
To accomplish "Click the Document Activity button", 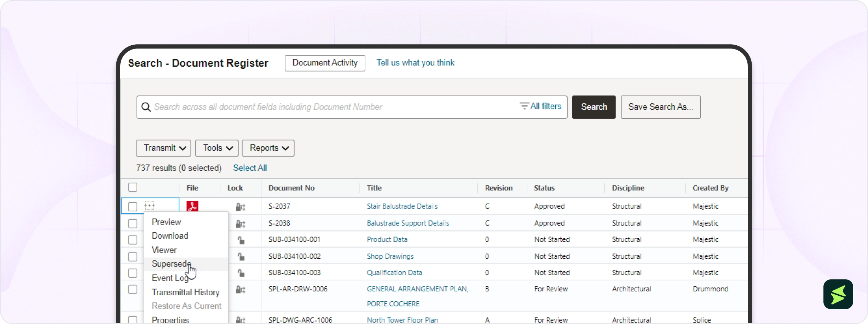I will pyautogui.click(x=325, y=63).
